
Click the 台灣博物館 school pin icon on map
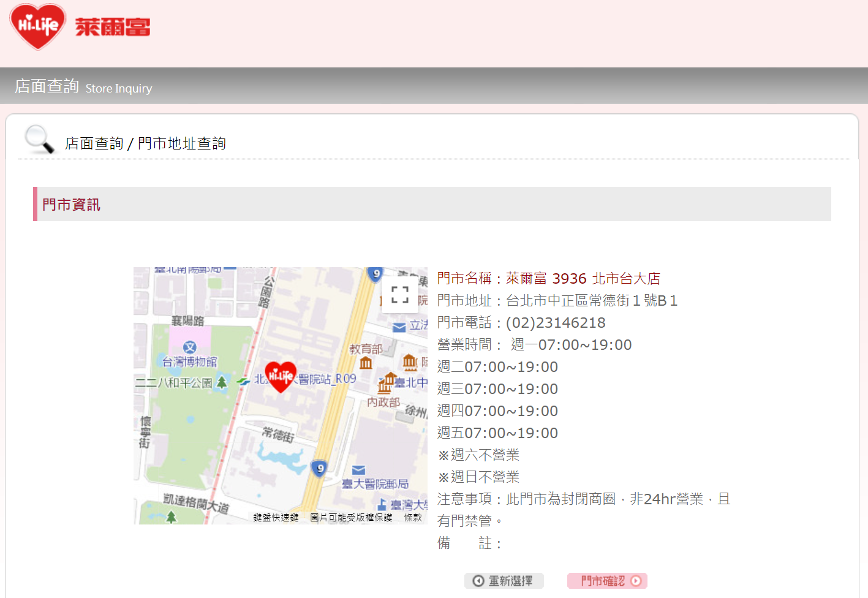(x=190, y=347)
